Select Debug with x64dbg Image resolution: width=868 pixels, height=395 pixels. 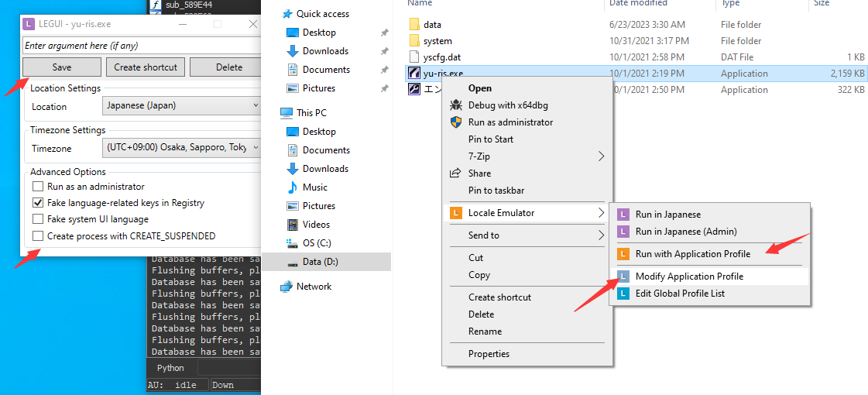tap(508, 105)
